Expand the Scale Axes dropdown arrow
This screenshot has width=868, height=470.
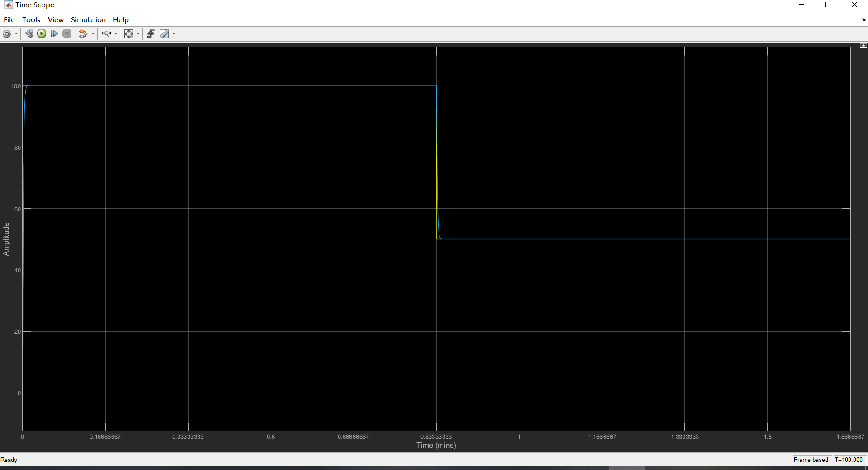click(138, 34)
